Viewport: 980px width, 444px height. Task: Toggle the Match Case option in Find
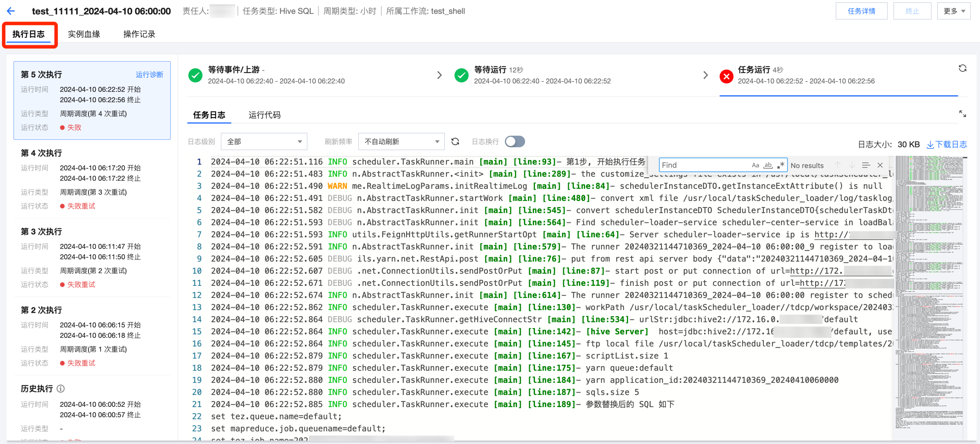[755, 165]
